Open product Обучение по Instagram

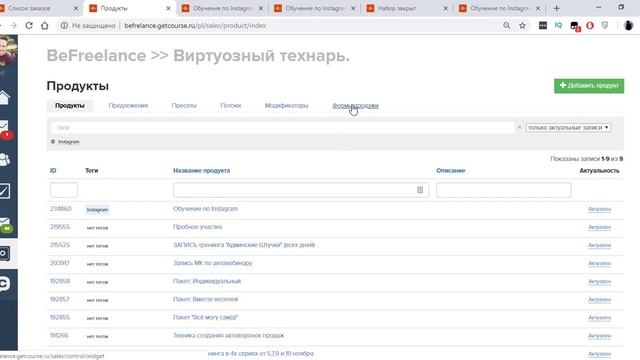[x=205, y=209]
